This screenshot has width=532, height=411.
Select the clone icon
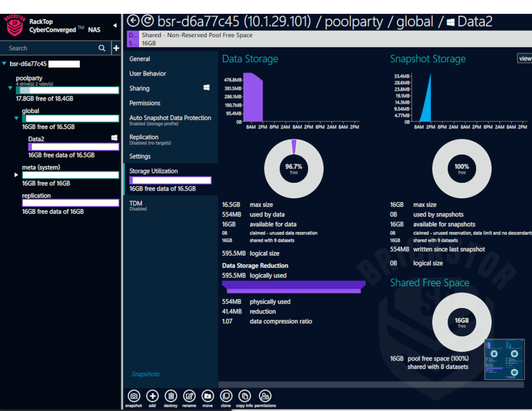pos(226,397)
